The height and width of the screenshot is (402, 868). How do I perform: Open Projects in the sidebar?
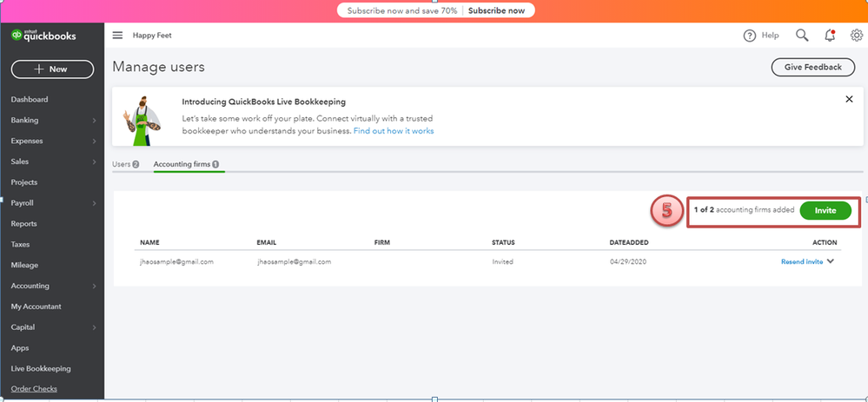[x=24, y=182]
